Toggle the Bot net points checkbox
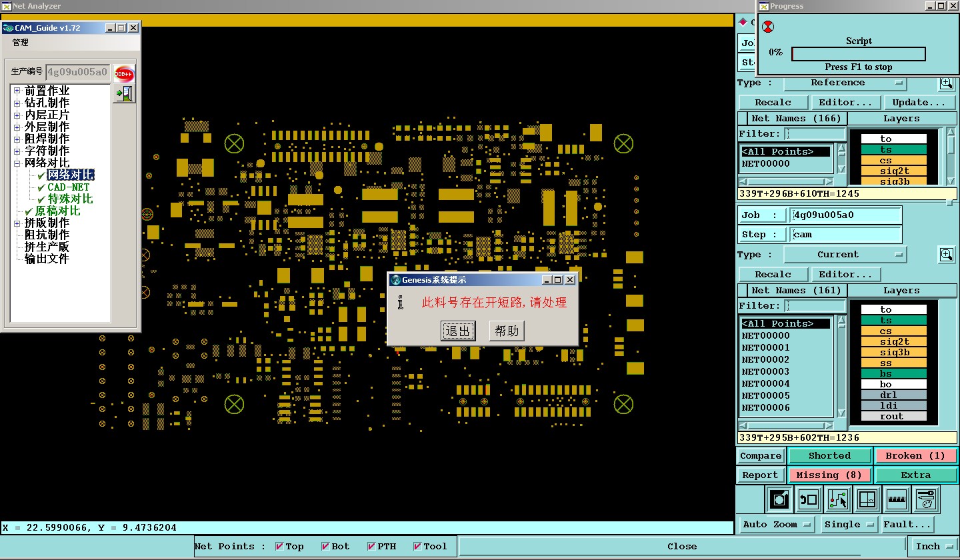Screen dimensions: 960x560 coord(325,547)
